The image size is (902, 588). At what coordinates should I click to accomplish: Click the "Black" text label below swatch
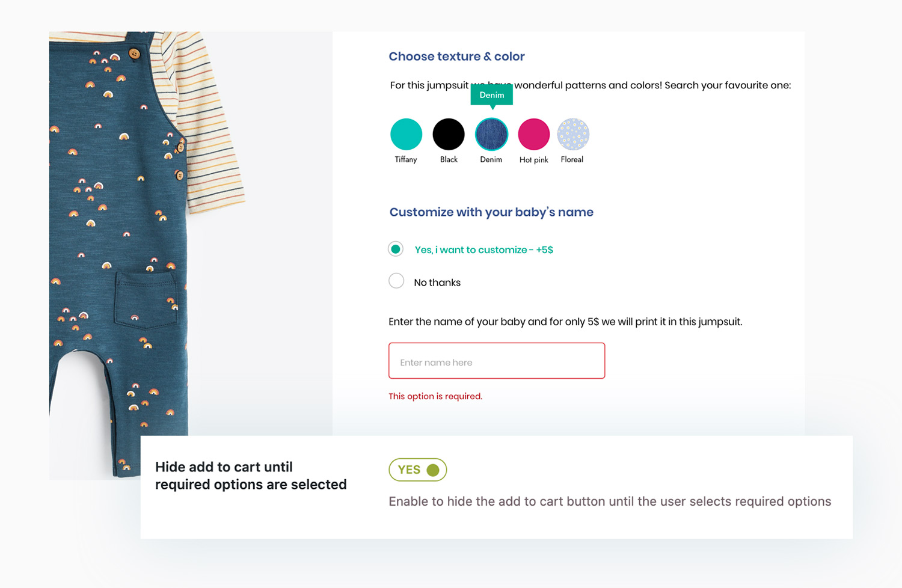449,159
